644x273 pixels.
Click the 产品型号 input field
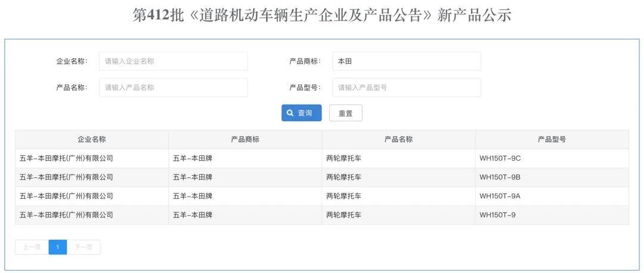(407, 88)
